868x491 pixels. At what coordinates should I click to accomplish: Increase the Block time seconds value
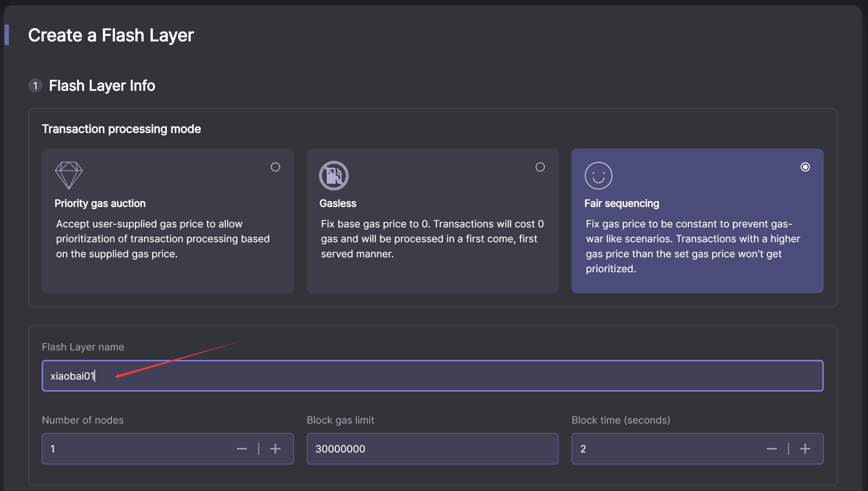pos(805,448)
